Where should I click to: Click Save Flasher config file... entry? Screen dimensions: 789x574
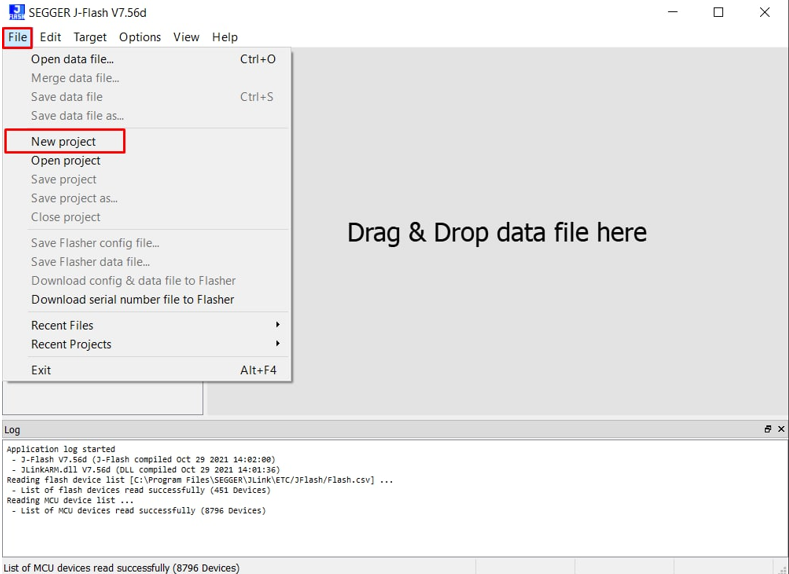(x=147, y=243)
